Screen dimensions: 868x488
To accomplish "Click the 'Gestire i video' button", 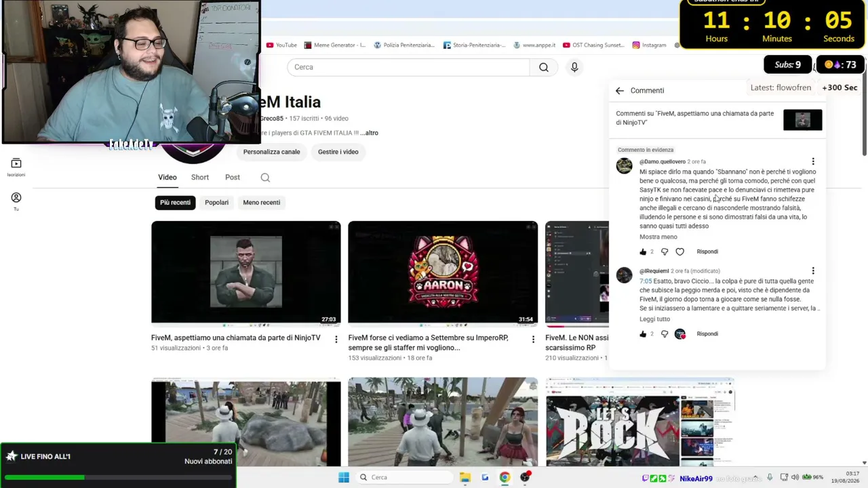I will click(338, 152).
